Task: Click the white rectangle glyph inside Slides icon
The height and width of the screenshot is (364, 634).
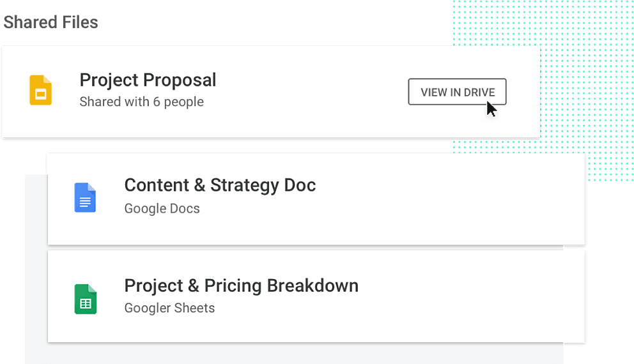Action: click(x=40, y=95)
